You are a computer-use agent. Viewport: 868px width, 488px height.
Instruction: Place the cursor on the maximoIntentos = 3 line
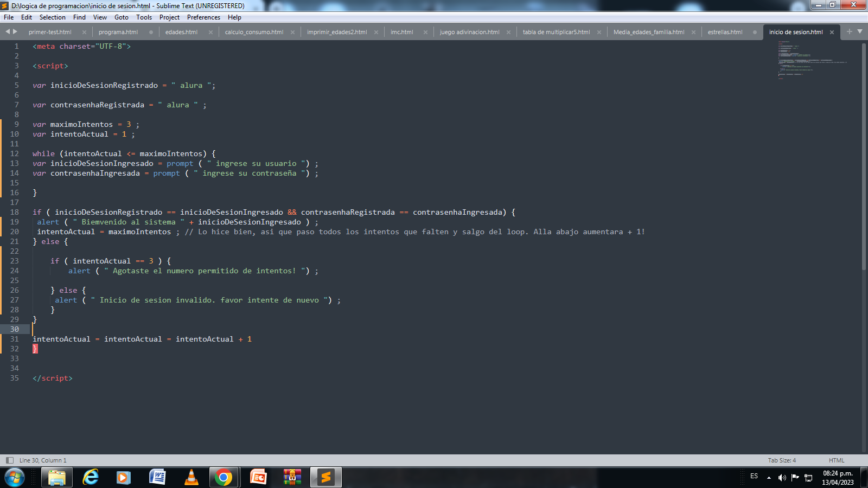point(86,124)
